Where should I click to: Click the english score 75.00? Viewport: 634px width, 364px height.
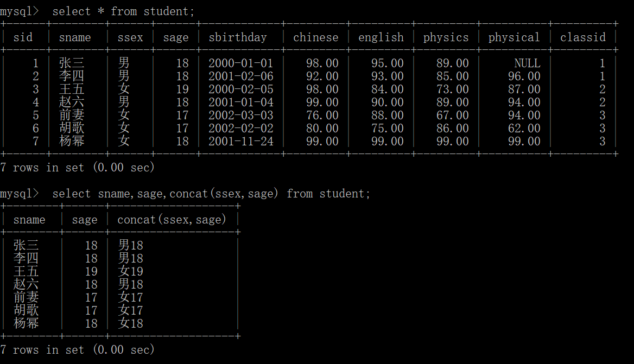point(388,128)
